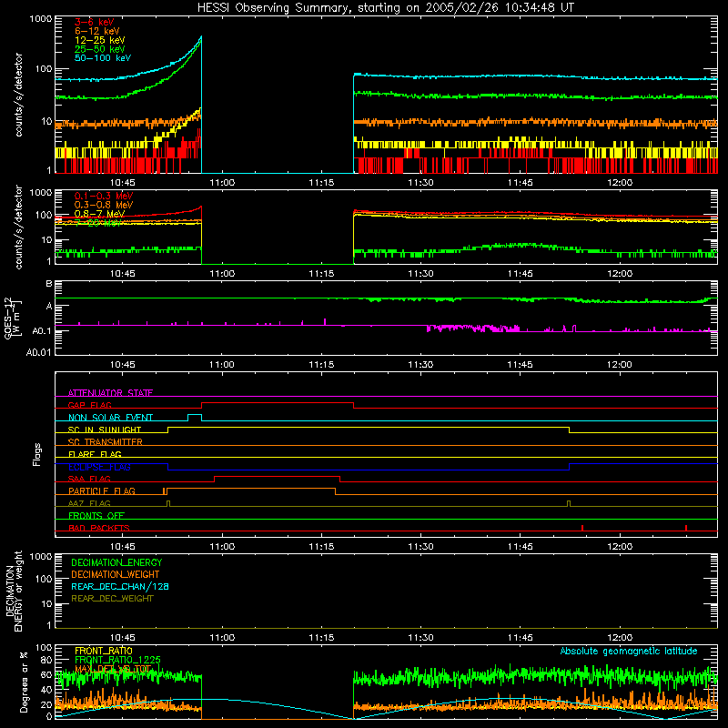This screenshot has width=728, height=728.
Task: Click the yellow 0.8-7 MeV legend label
Action: point(100,214)
